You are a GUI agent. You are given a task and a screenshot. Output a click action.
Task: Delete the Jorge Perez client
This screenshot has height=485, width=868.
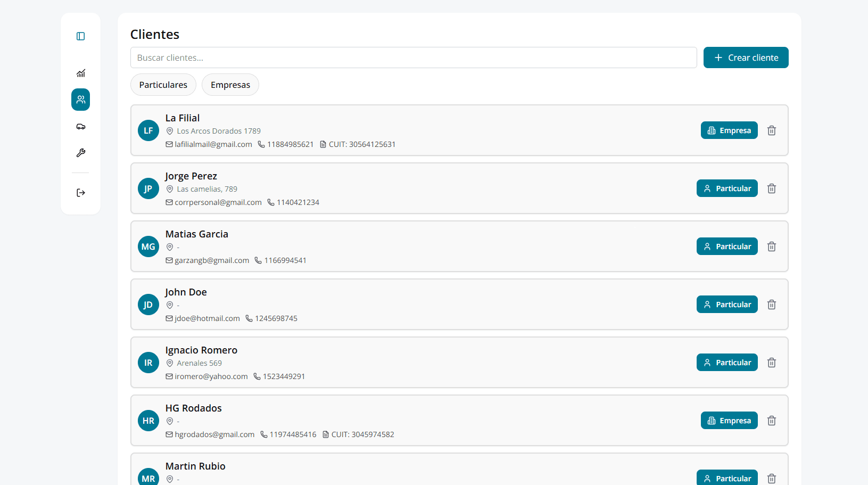click(772, 188)
